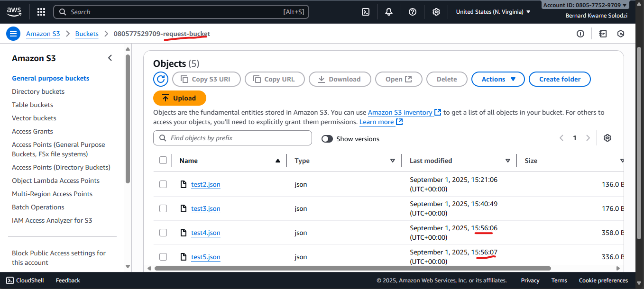Image resolution: width=644 pixels, height=289 pixels.
Task: Go to Directory buckets in sidebar
Action: 38,91
